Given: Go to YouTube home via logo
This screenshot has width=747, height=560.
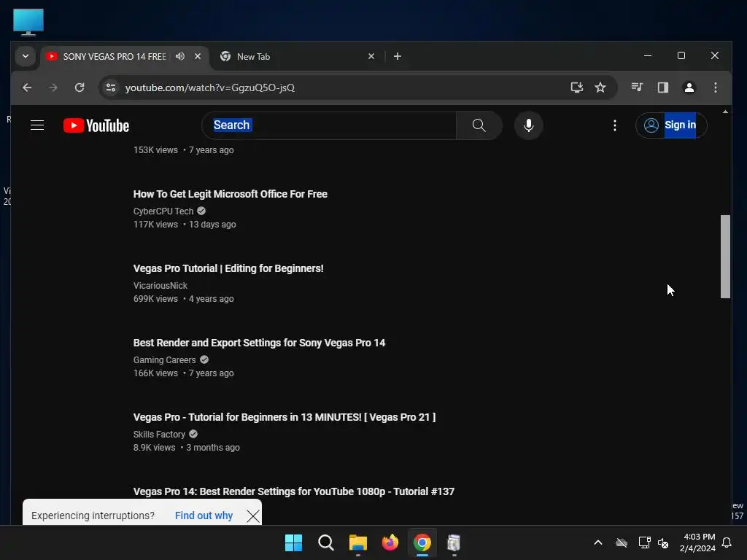Looking at the screenshot, I should (x=96, y=125).
